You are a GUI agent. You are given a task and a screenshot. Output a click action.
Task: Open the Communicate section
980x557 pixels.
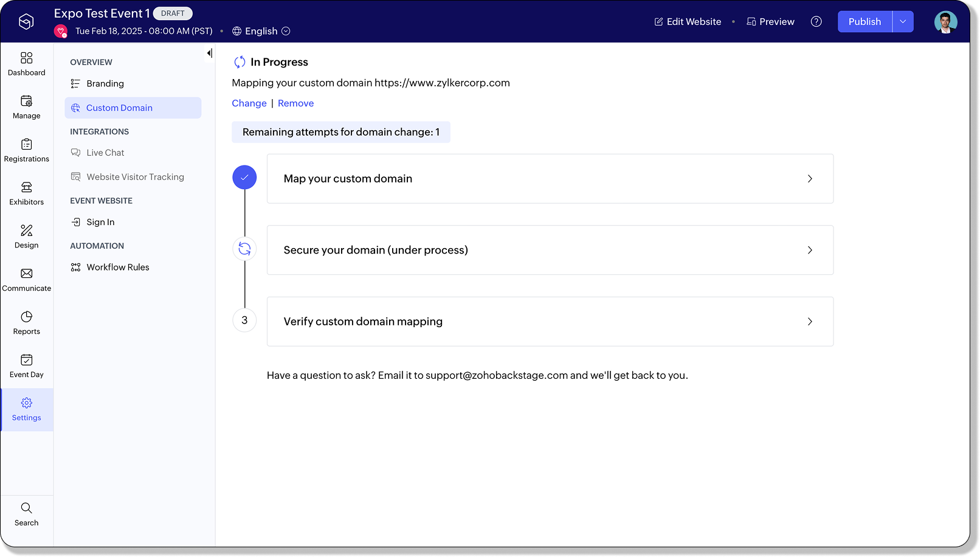(27, 280)
